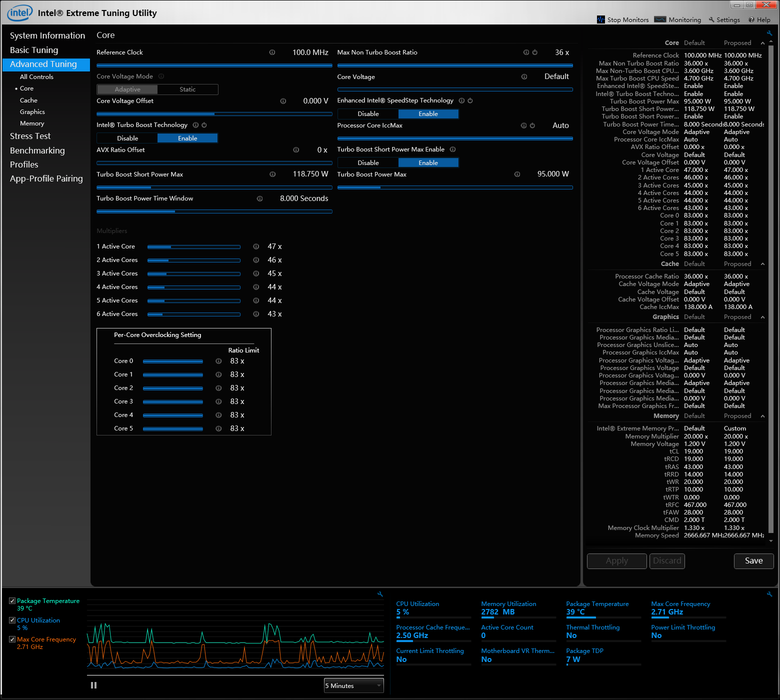Click power icon for Processor Core IccMax

[532, 125]
